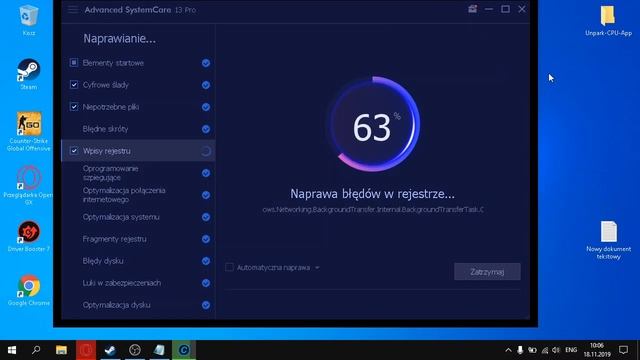Click the checkmark beside Optymalizacja połączenia internetowego
This screenshot has height=360, width=640.
(206, 195)
